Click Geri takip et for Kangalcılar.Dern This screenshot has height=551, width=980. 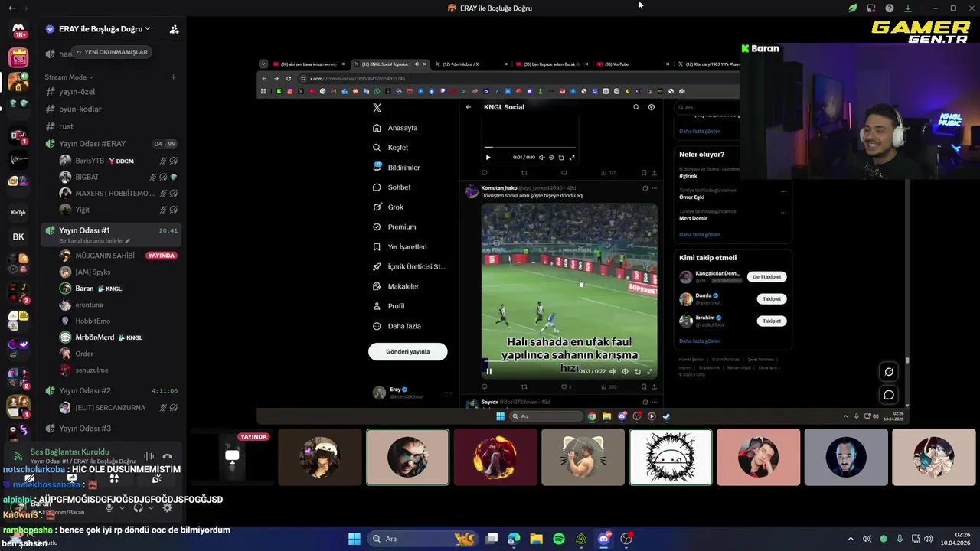tap(767, 277)
